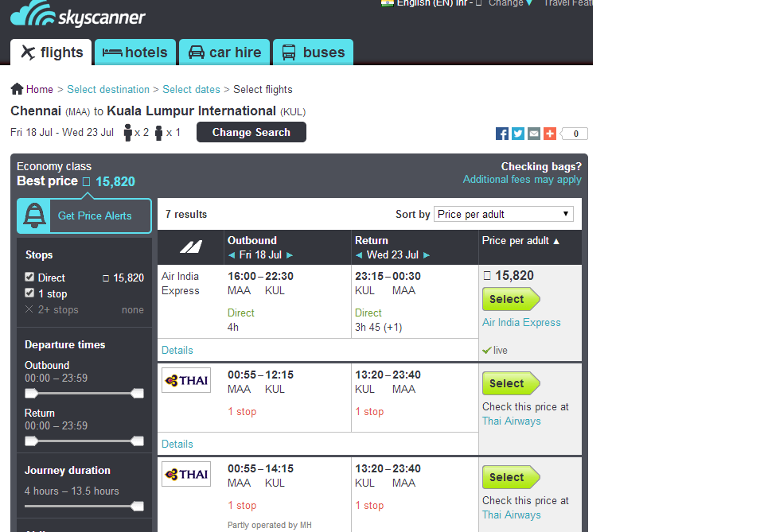Share via email icon
764x532 pixels.
pos(534,134)
